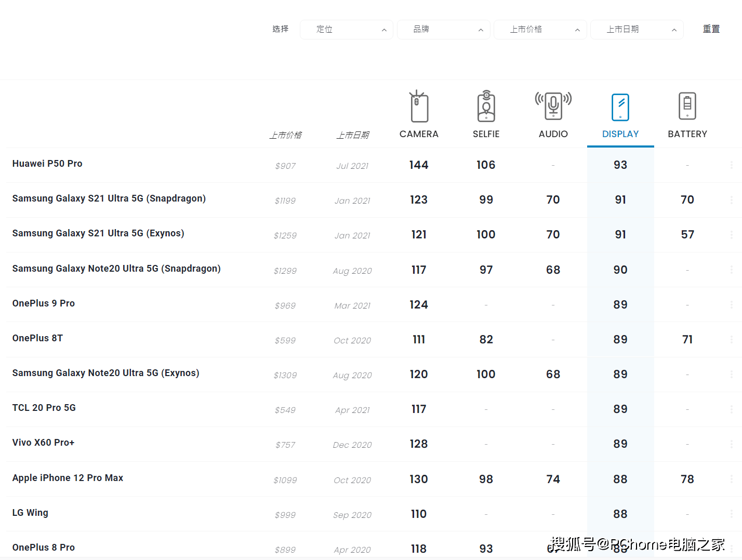Open Samsung Galaxy S21 Ultra 5G (Exynos)
This screenshot has width=742, height=560.
point(98,233)
